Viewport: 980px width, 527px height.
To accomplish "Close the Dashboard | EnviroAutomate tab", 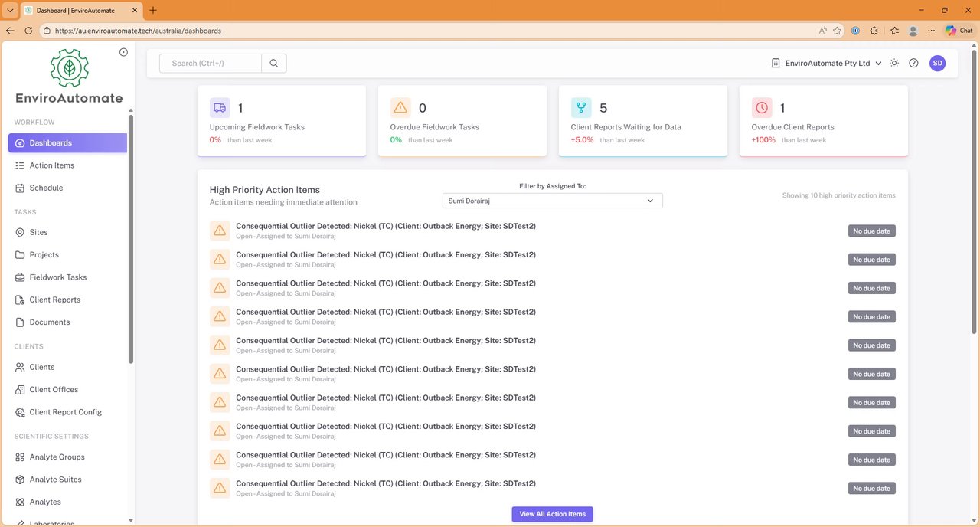I will (x=135, y=11).
